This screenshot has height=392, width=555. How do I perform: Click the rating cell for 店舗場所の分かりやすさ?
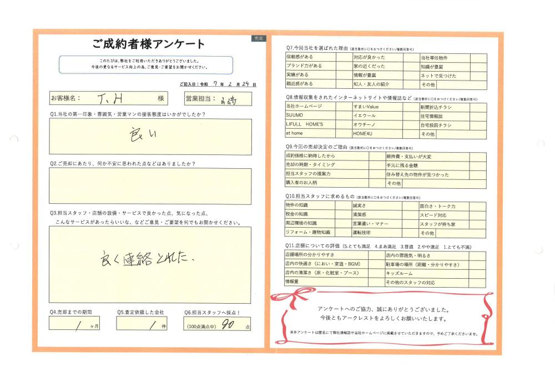pyautogui.click(x=376, y=255)
